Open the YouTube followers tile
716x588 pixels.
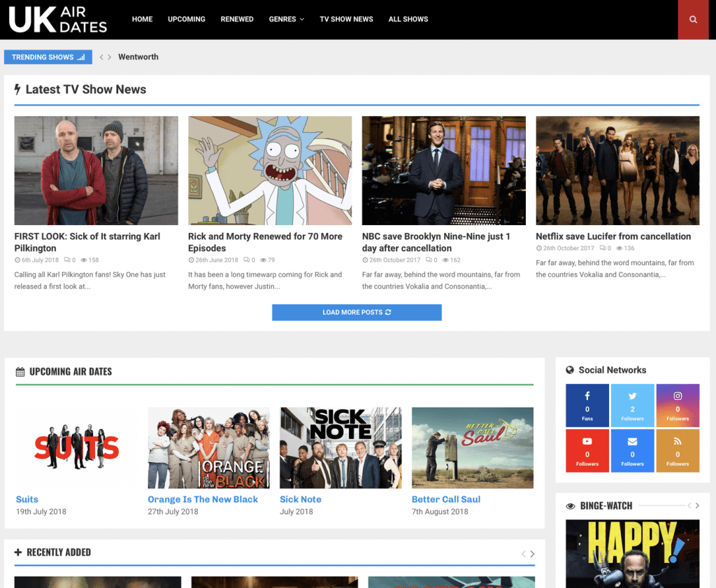click(587, 451)
